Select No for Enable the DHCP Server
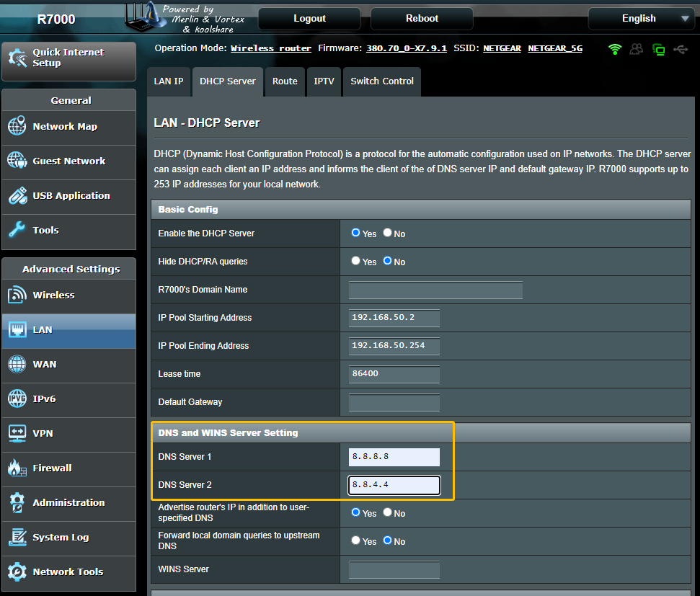This screenshot has width=700, height=596. (388, 233)
